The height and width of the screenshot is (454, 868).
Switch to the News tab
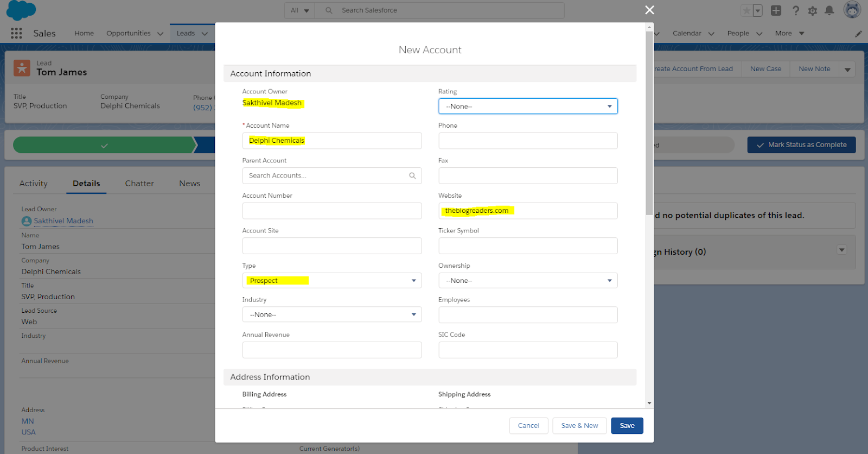(x=190, y=184)
